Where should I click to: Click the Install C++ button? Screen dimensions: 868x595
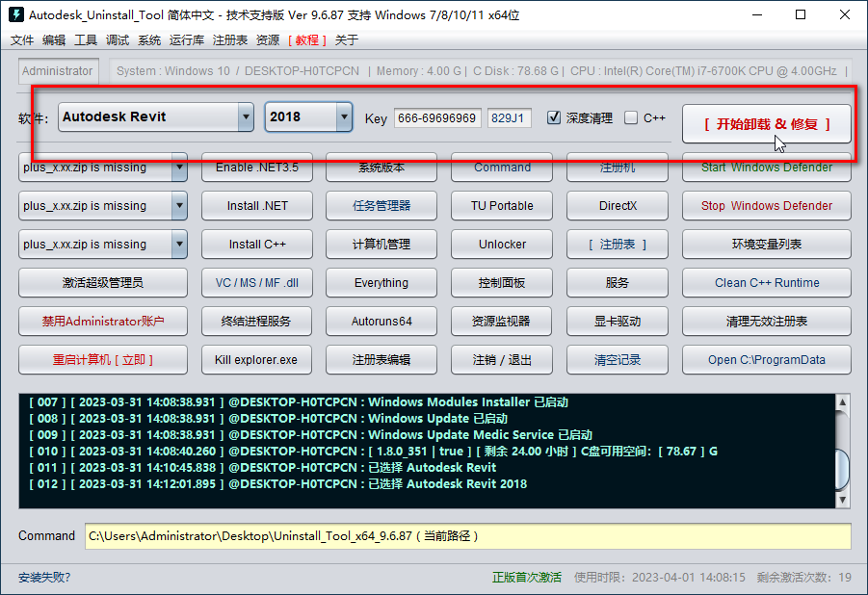tap(257, 245)
